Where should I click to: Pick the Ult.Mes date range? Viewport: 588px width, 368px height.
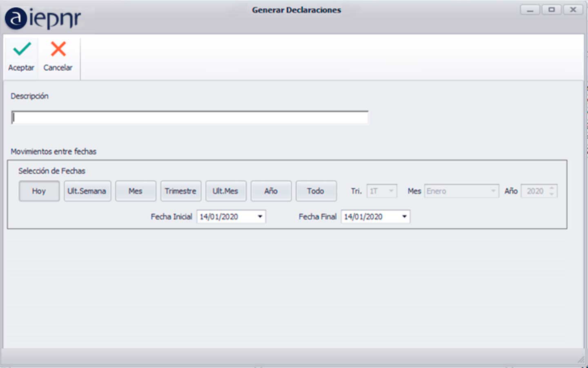point(225,191)
